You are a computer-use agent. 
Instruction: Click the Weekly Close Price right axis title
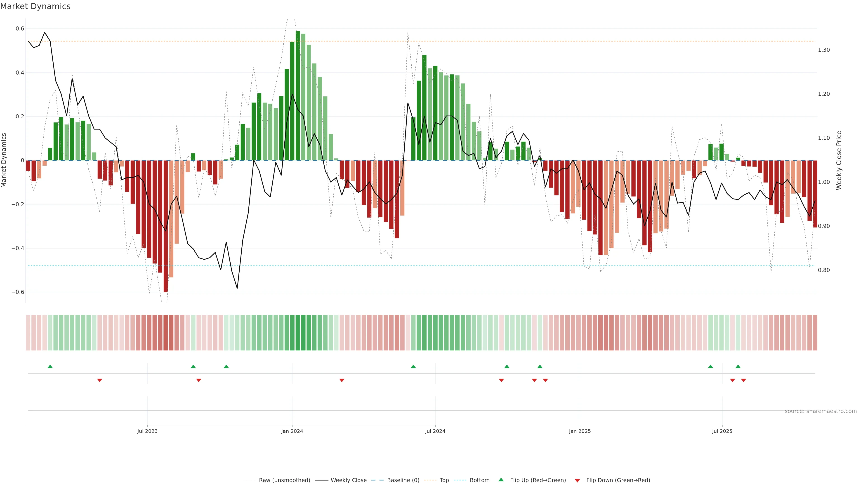(x=839, y=160)
